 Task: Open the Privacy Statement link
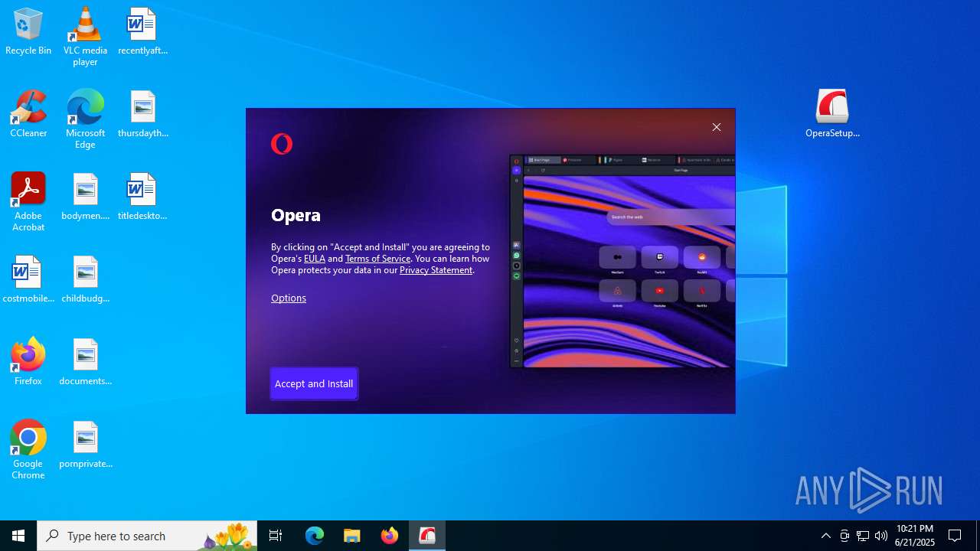point(436,270)
